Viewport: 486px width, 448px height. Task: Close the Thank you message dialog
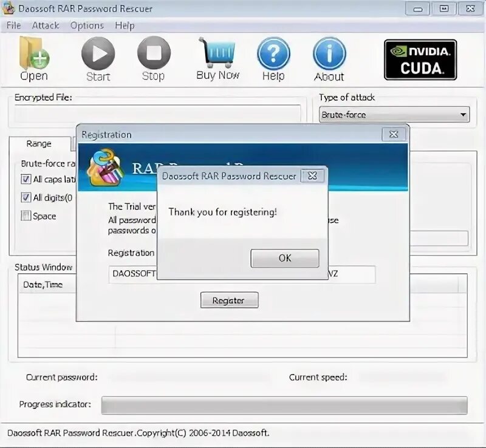(x=312, y=176)
